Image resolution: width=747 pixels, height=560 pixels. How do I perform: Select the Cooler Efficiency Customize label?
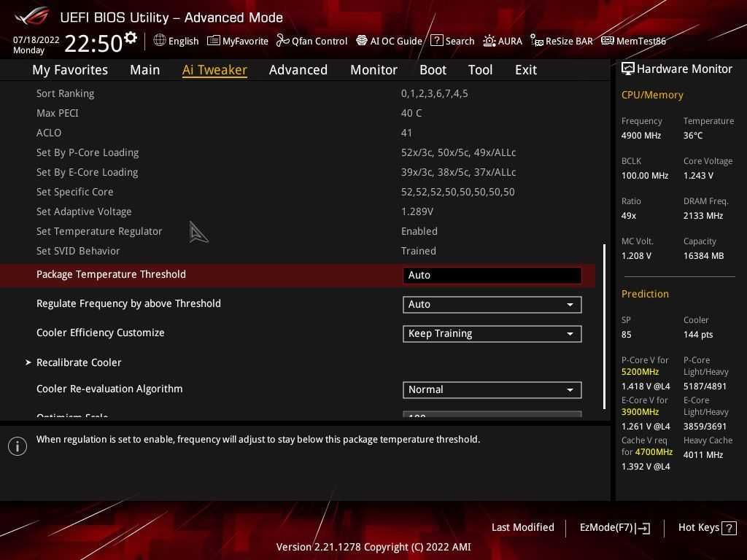point(101,332)
